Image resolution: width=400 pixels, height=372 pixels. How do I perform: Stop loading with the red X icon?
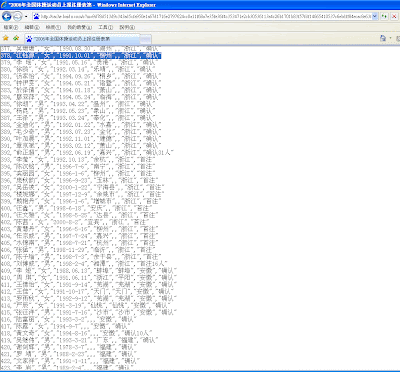394,16
